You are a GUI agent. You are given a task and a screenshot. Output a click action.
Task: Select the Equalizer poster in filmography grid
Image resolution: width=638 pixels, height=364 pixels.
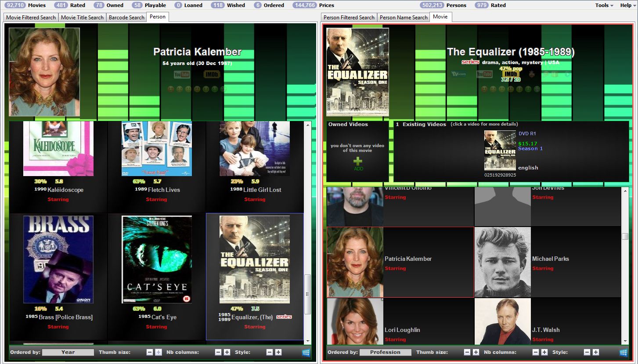tap(255, 259)
